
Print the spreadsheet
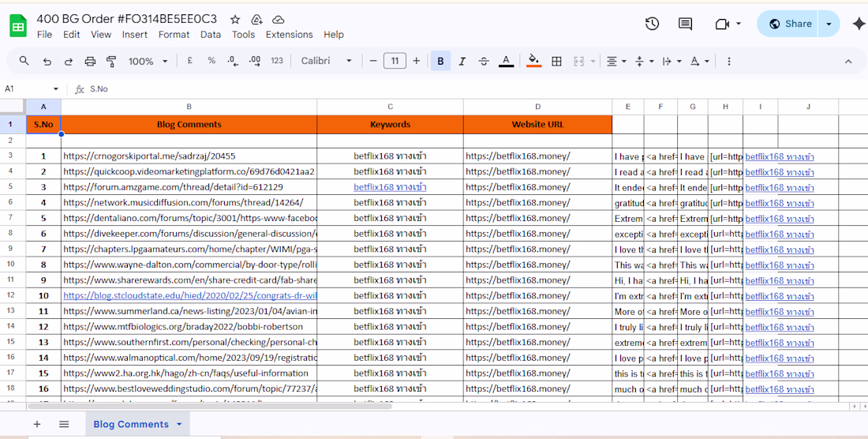click(90, 62)
